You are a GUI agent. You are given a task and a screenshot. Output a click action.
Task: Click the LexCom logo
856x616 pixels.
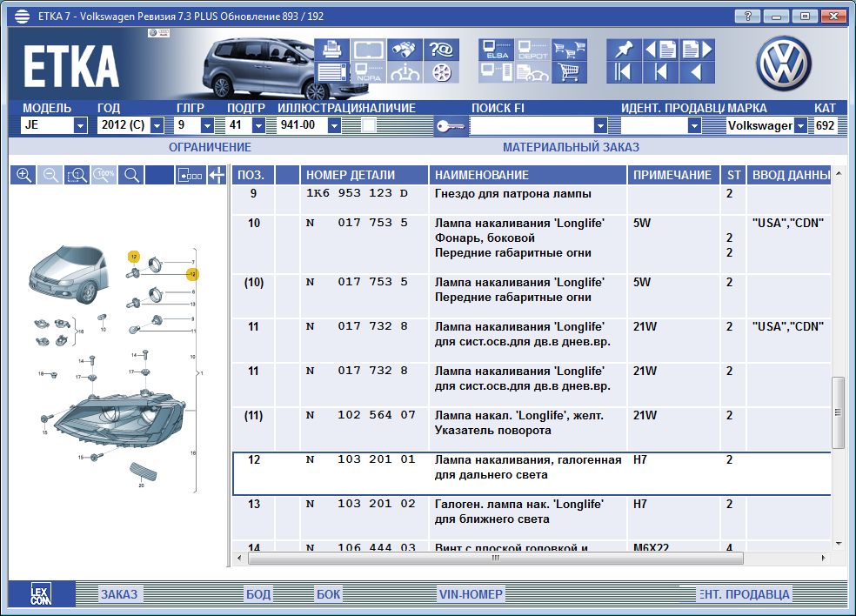[40, 593]
